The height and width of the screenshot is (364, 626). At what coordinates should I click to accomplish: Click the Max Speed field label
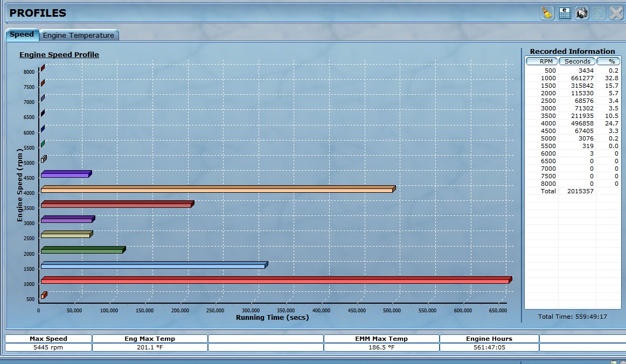(48, 339)
